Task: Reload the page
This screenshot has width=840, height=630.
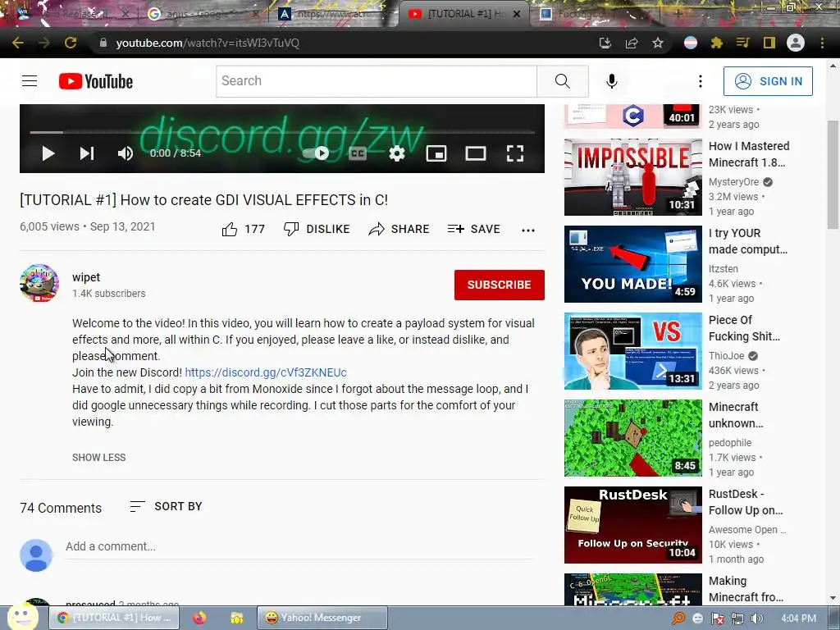Action: pyautogui.click(x=71, y=43)
